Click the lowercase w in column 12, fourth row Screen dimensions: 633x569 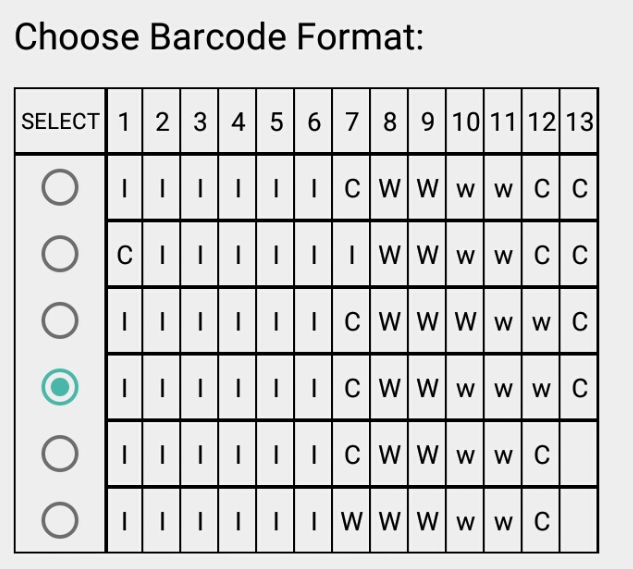click(x=541, y=388)
